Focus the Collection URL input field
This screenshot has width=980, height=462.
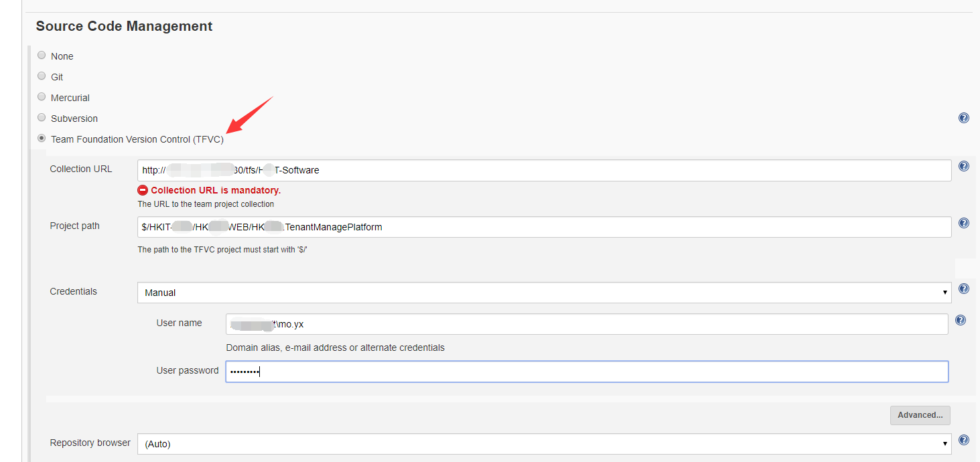[x=545, y=170]
